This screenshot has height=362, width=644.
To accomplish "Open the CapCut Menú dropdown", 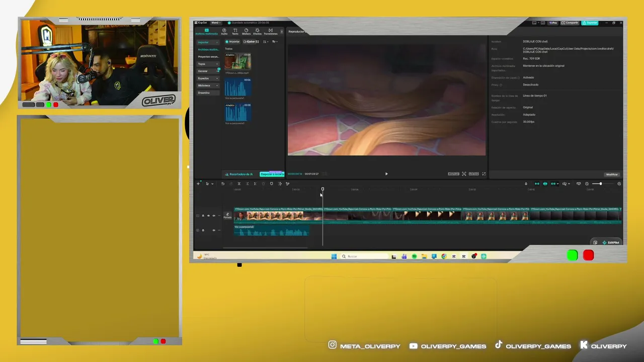I will point(215,23).
